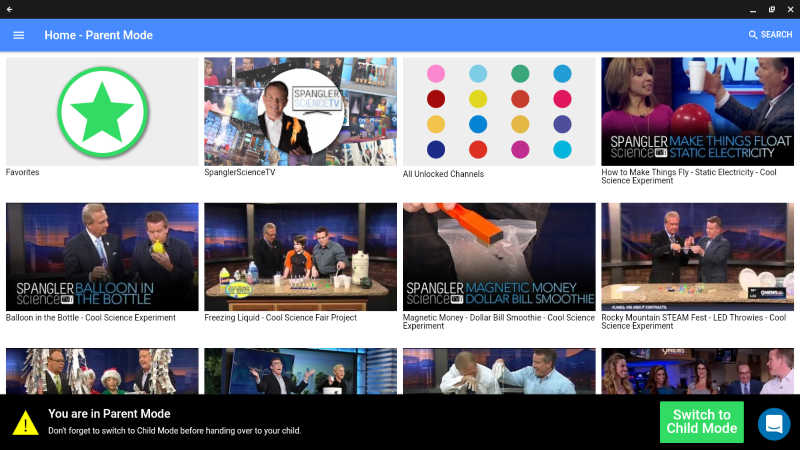Click the How to Make Things Fly title
This screenshot has width=800, height=450.
click(x=689, y=177)
